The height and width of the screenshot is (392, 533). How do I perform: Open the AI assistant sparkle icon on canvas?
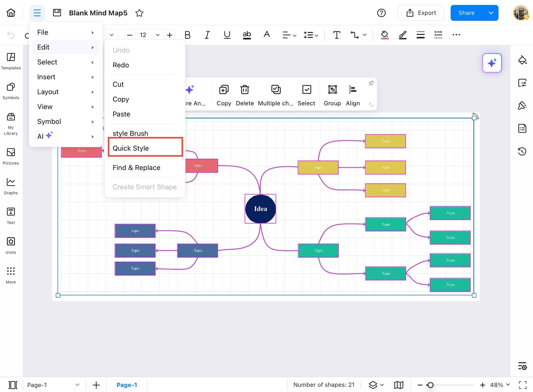point(492,63)
